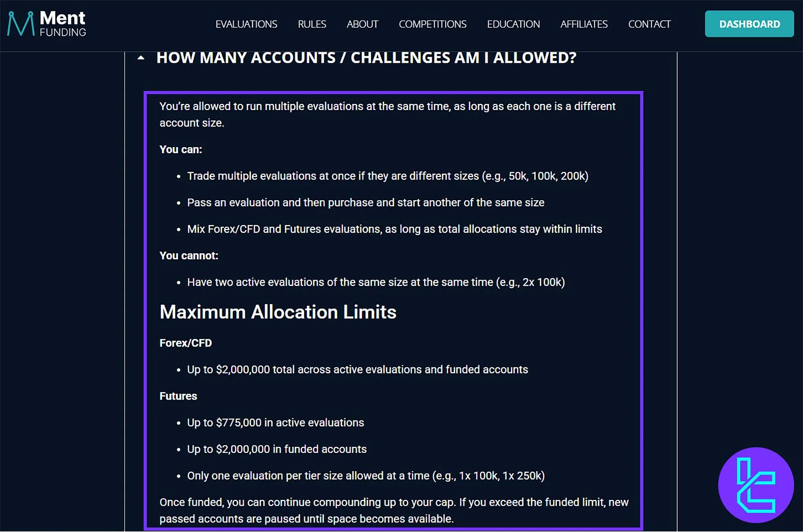Click the purple floating badge icon
Image resolution: width=803 pixels, height=532 pixels.
tap(756, 485)
